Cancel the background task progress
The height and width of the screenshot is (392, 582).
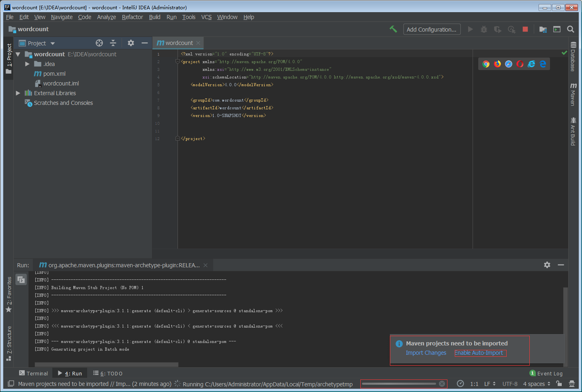pos(442,384)
